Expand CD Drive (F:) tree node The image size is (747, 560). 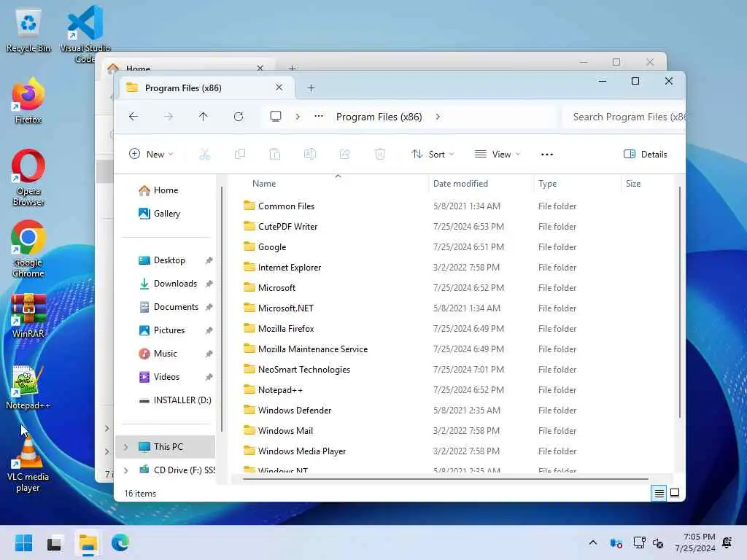point(125,470)
